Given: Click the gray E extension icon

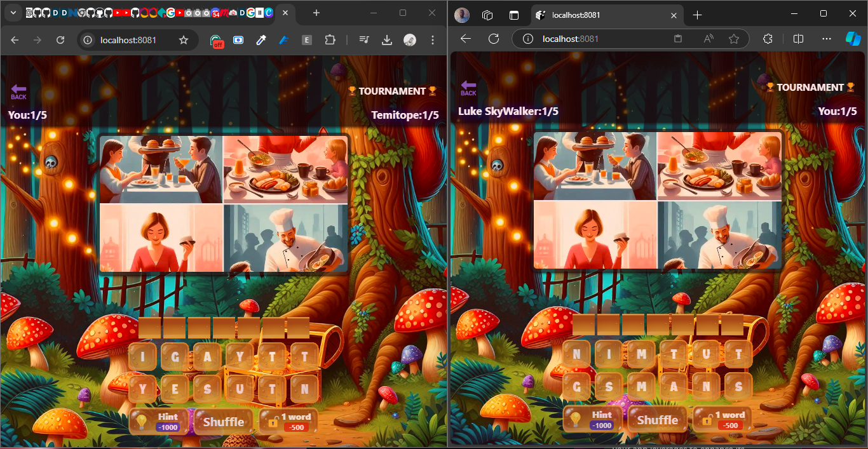Looking at the screenshot, I should pyautogui.click(x=306, y=40).
